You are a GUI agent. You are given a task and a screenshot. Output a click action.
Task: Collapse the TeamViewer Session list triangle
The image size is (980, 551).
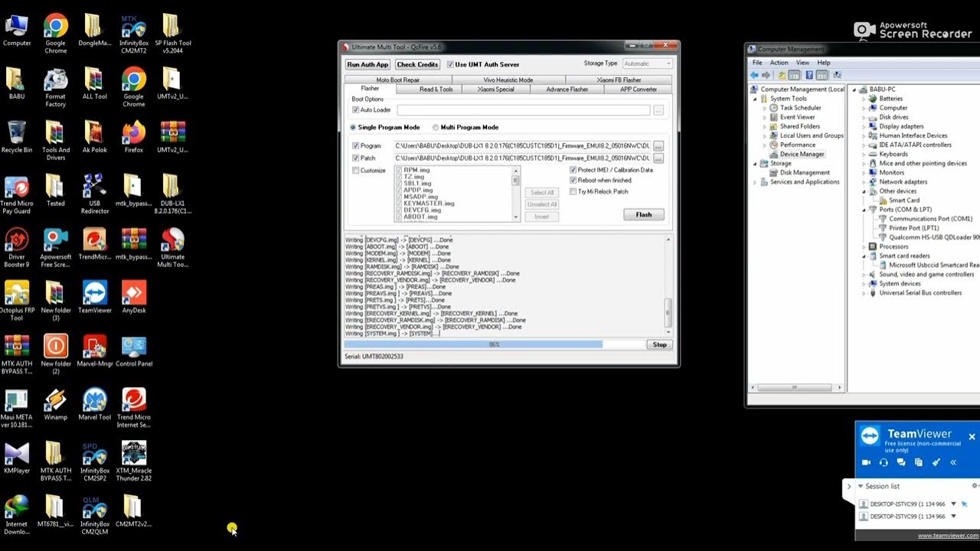pyautogui.click(x=861, y=486)
